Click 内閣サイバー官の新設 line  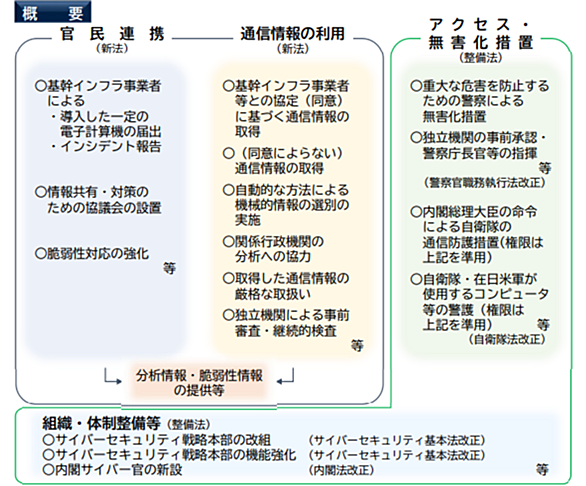[x=112, y=470]
